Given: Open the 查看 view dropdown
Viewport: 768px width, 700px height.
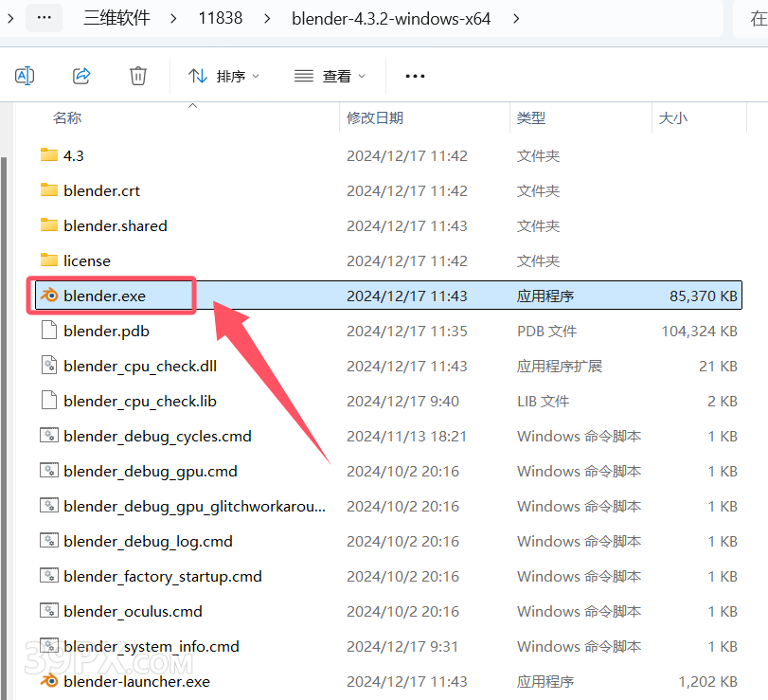Looking at the screenshot, I should 330,76.
